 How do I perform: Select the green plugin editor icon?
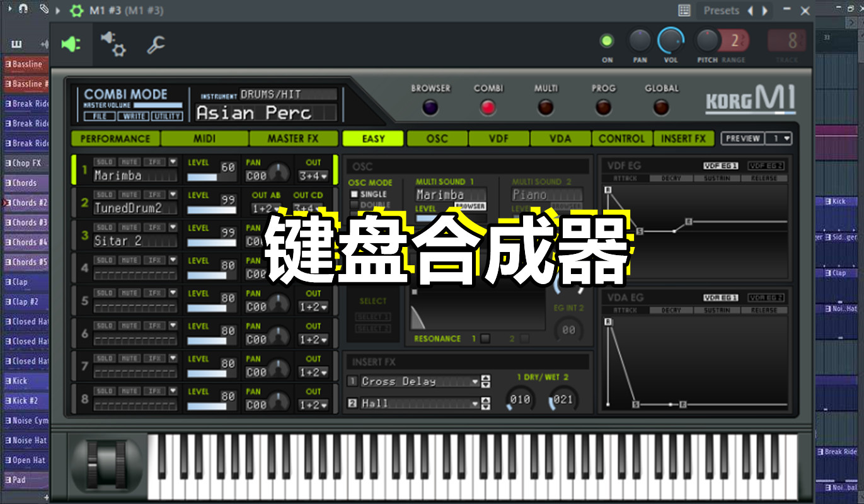point(71,44)
